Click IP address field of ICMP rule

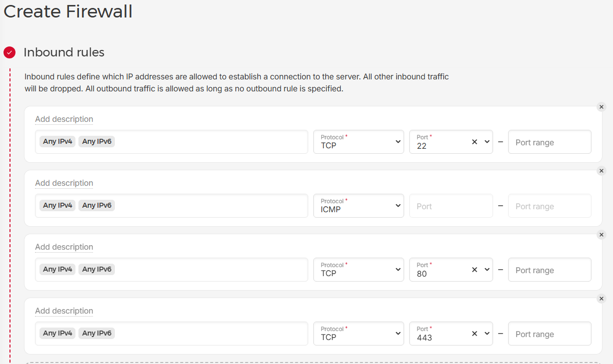coord(210,206)
